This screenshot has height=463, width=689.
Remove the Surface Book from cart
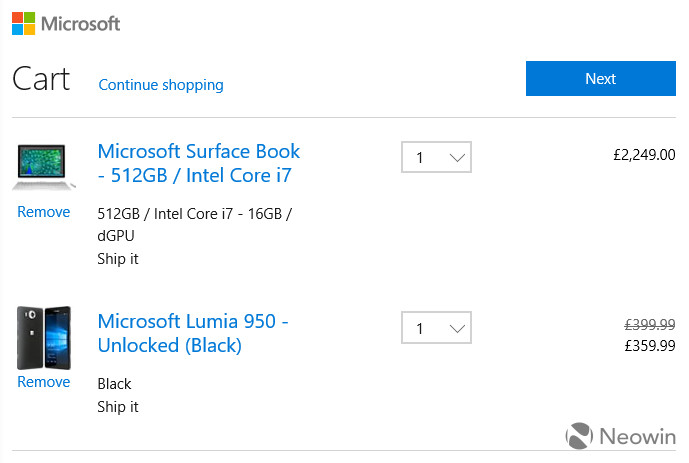click(44, 212)
